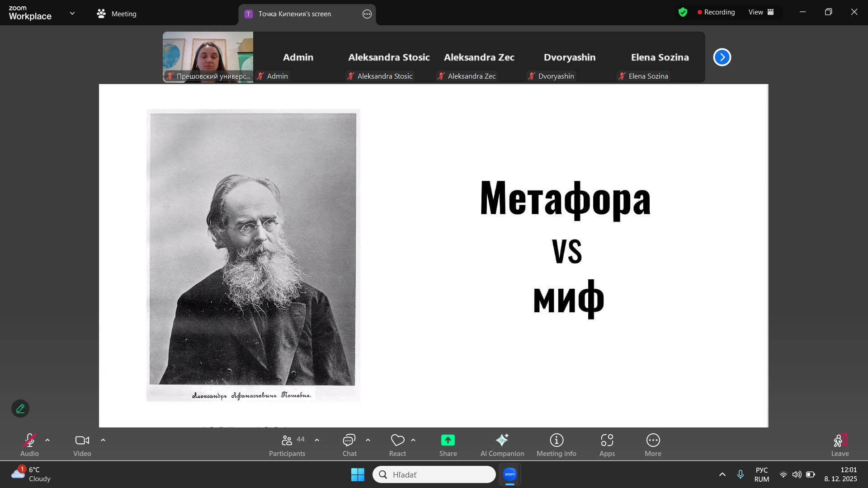
Task: Expand audio settings caret next to Audio
Action: [x=47, y=440]
